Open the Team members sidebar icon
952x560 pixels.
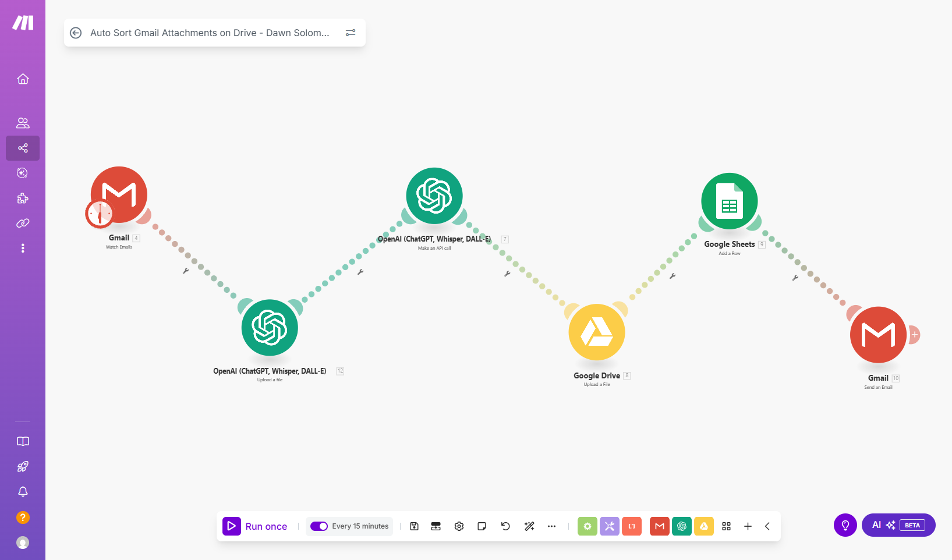pyautogui.click(x=23, y=123)
